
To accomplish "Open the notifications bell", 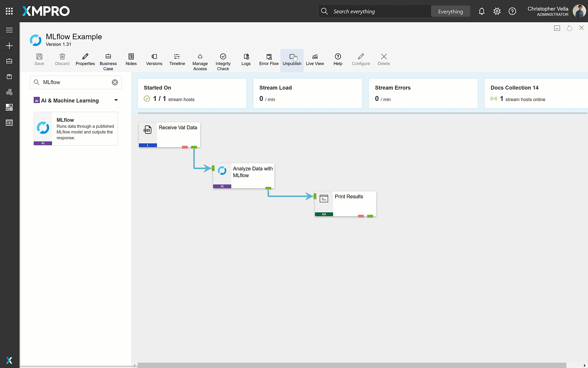I will [x=481, y=11].
